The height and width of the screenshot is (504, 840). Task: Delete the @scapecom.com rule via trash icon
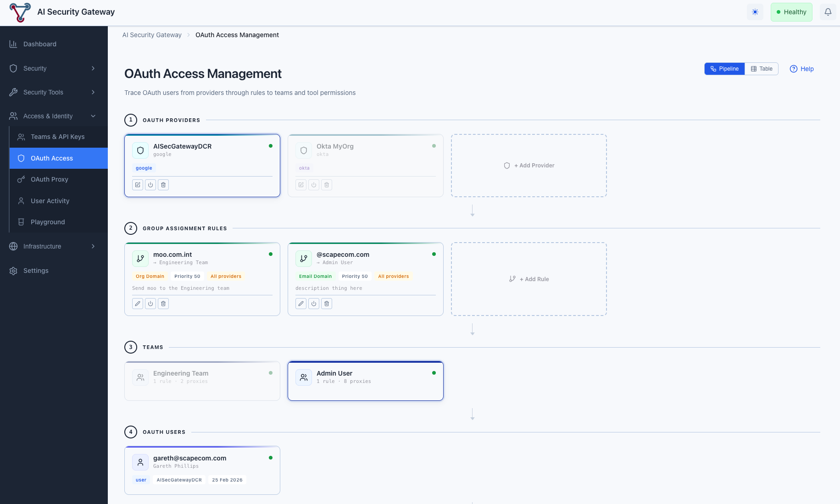327,303
